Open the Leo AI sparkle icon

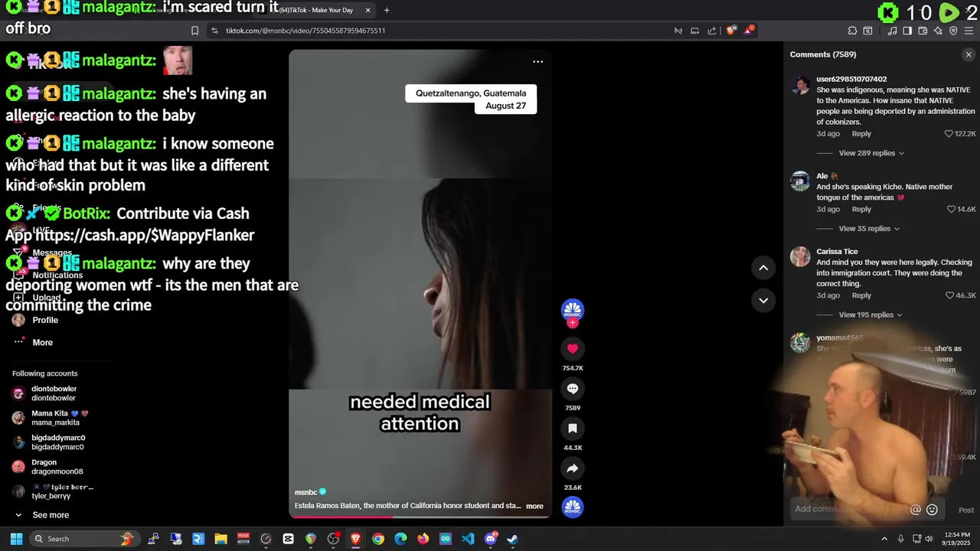pyautogui.click(x=938, y=31)
